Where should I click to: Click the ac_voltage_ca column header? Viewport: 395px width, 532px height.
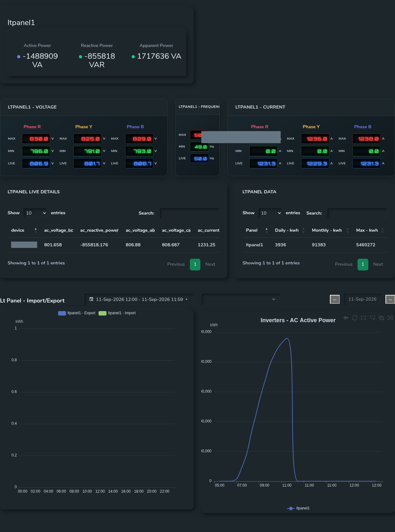point(176,230)
